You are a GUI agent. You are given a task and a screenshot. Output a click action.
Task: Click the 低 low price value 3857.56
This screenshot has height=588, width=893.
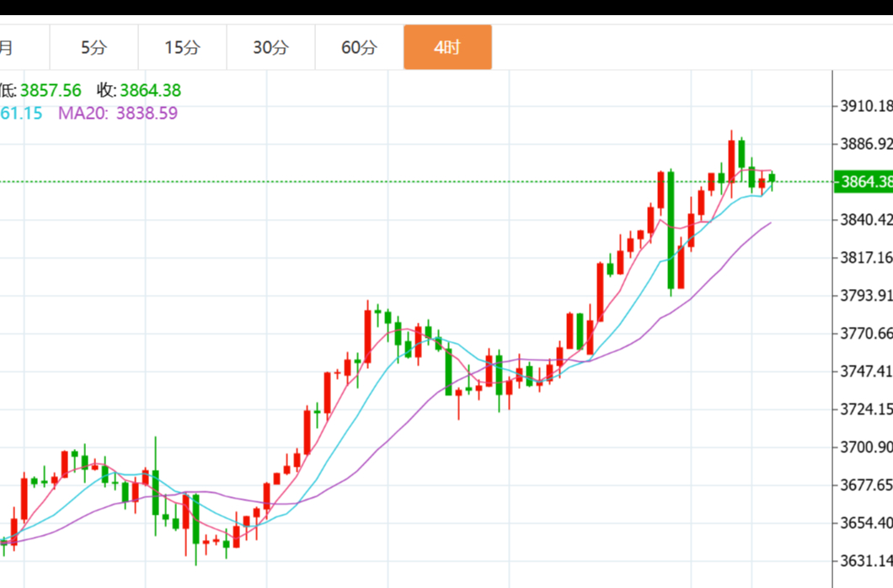point(50,91)
